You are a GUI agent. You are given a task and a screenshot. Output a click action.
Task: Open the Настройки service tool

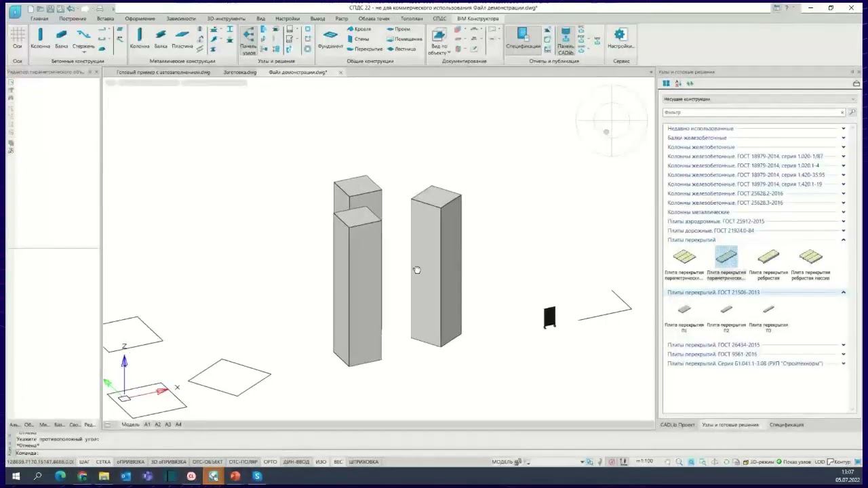coord(620,38)
